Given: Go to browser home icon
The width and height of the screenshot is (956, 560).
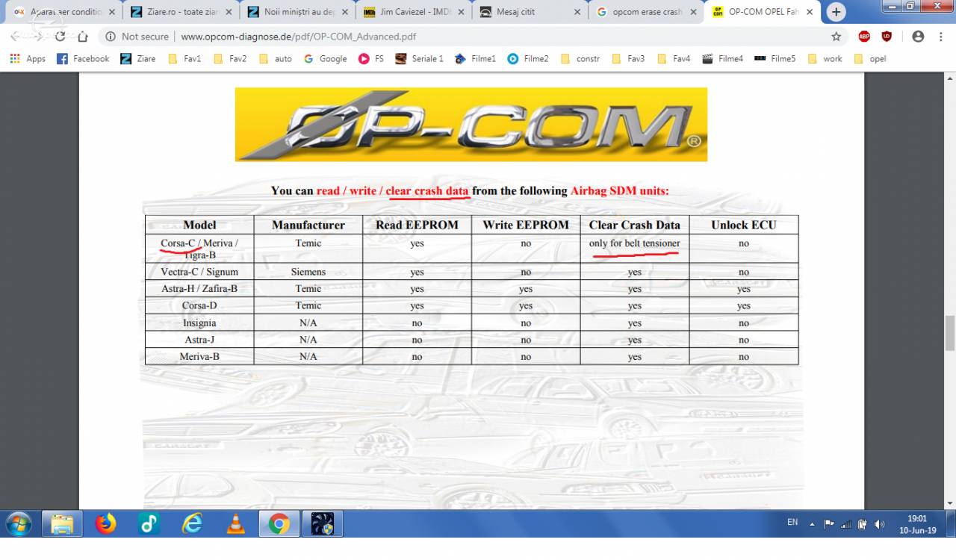Looking at the screenshot, I should [84, 37].
